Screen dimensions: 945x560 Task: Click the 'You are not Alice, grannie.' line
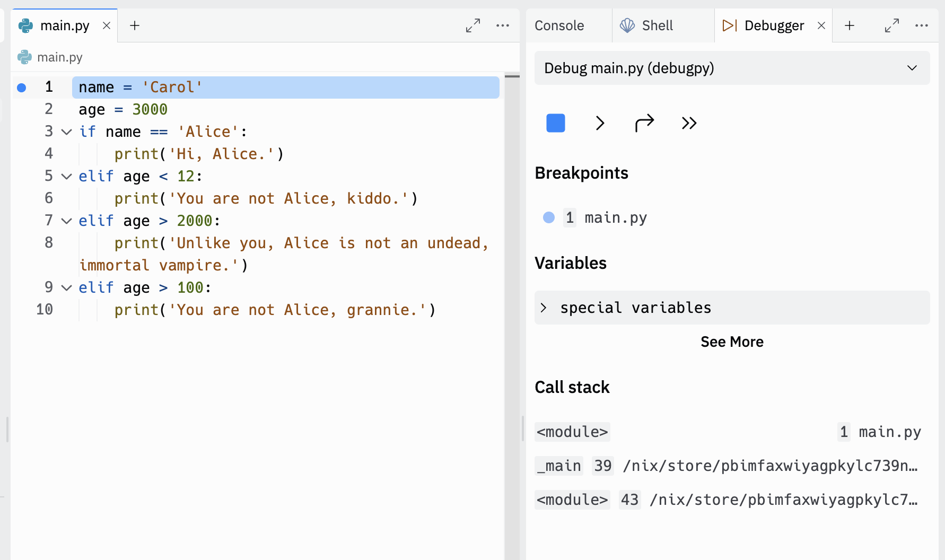pyautogui.click(x=275, y=310)
